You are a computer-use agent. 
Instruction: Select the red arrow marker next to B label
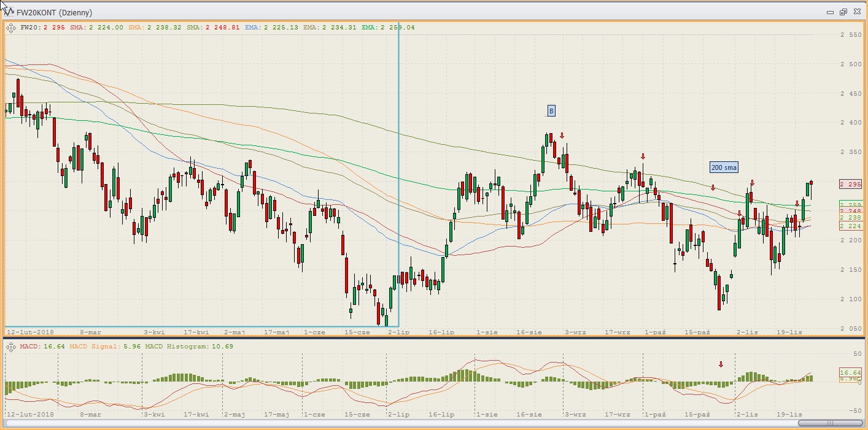pos(562,136)
